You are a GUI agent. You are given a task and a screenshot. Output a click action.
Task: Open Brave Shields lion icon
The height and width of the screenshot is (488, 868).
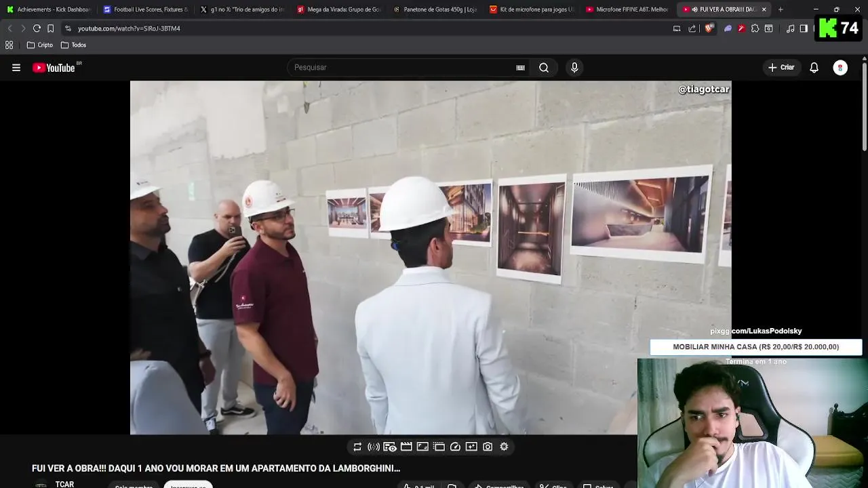click(709, 28)
